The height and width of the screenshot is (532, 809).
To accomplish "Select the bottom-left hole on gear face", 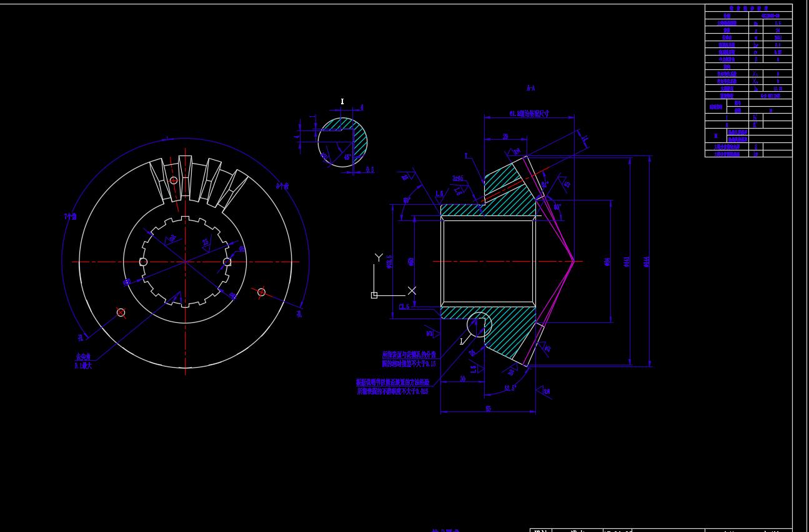I will point(121,312).
